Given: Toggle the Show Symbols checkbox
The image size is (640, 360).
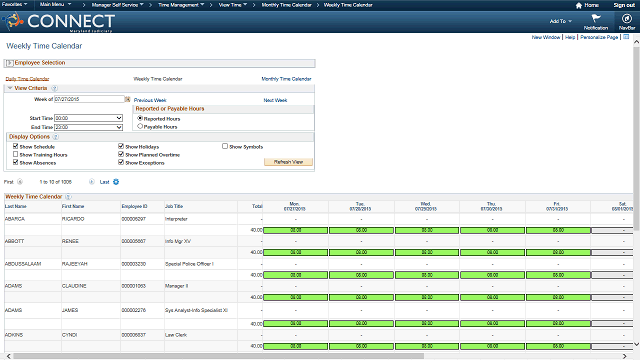Looking at the screenshot, I should [225, 146].
